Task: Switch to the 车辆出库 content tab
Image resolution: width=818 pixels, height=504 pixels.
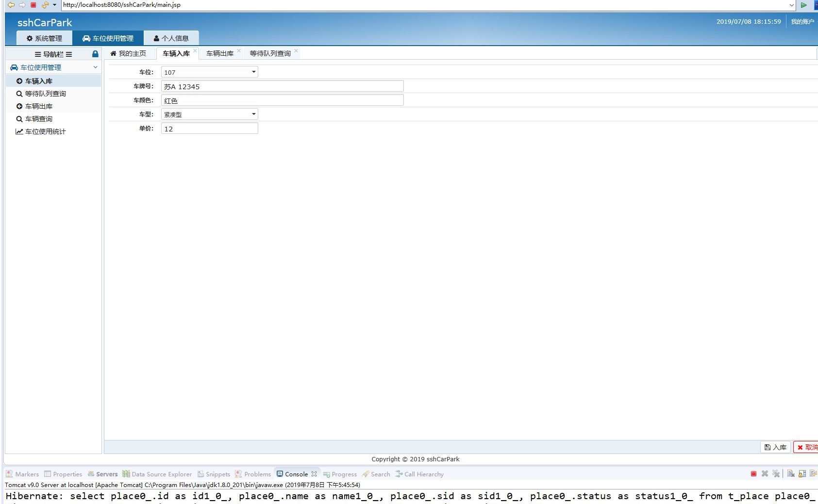Action: point(220,53)
